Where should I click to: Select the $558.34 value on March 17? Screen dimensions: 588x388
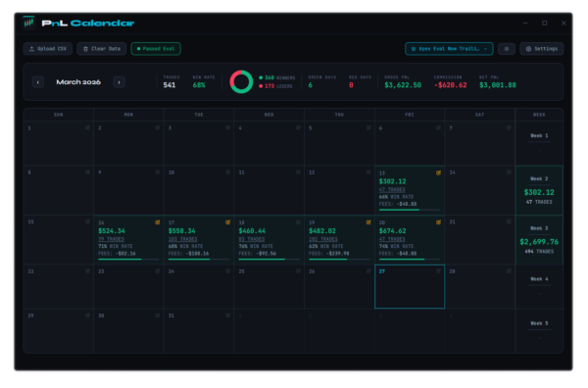(182, 231)
